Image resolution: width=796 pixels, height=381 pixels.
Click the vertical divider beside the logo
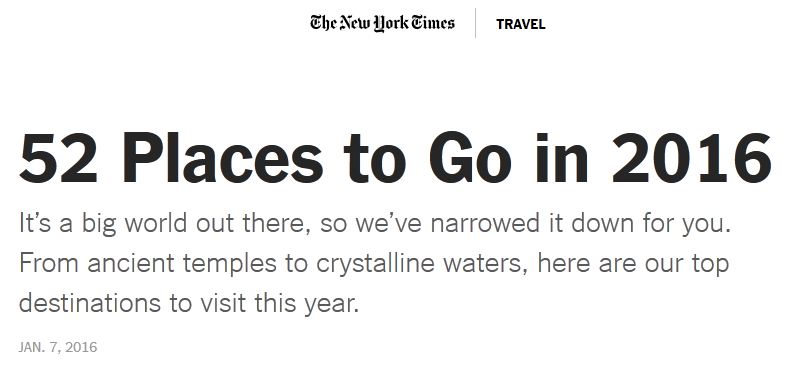(476, 23)
